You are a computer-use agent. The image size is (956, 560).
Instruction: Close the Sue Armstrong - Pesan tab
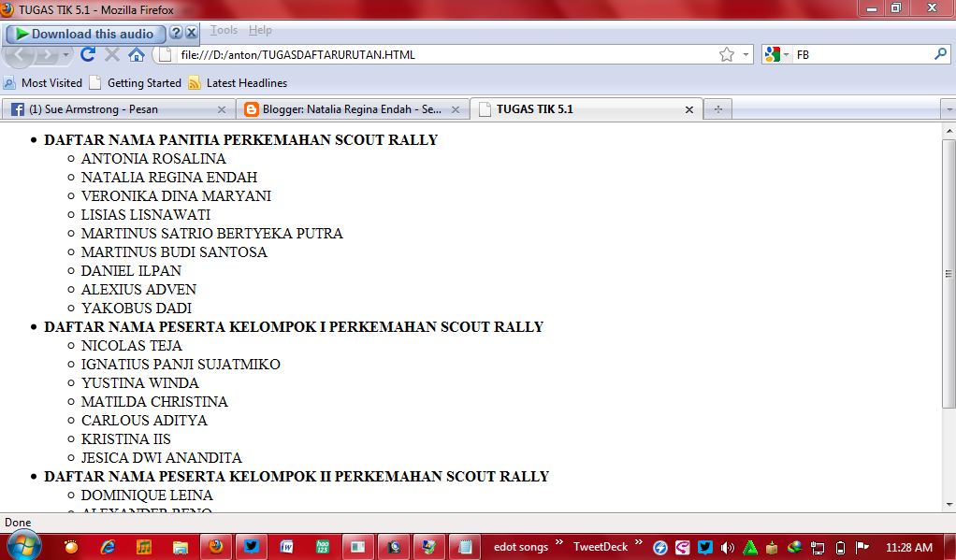222,109
